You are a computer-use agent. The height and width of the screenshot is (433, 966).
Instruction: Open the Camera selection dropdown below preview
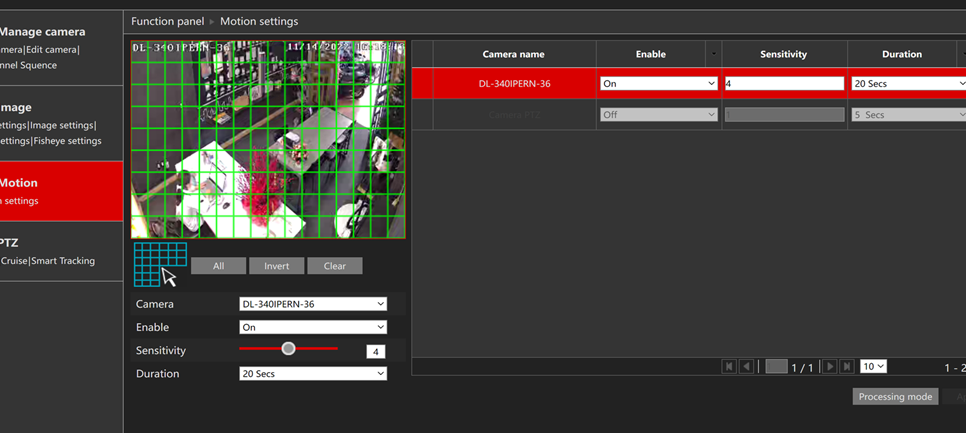point(313,304)
